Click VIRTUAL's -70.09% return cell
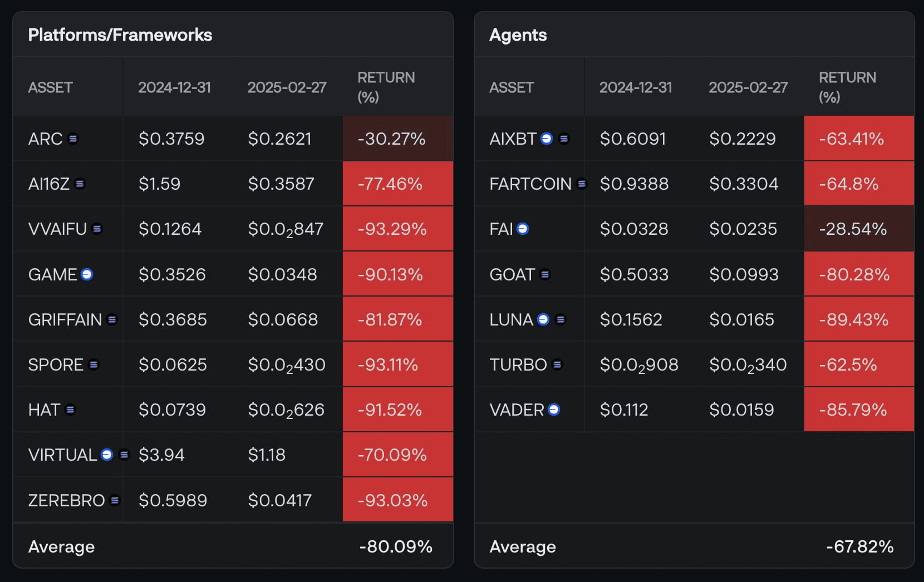924x582 pixels. tap(398, 455)
